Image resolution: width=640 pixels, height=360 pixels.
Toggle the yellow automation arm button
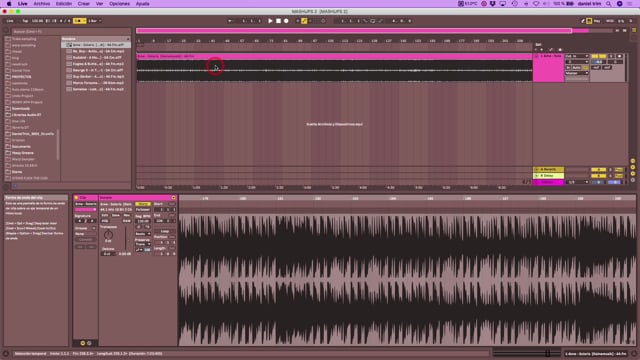tap(304, 21)
